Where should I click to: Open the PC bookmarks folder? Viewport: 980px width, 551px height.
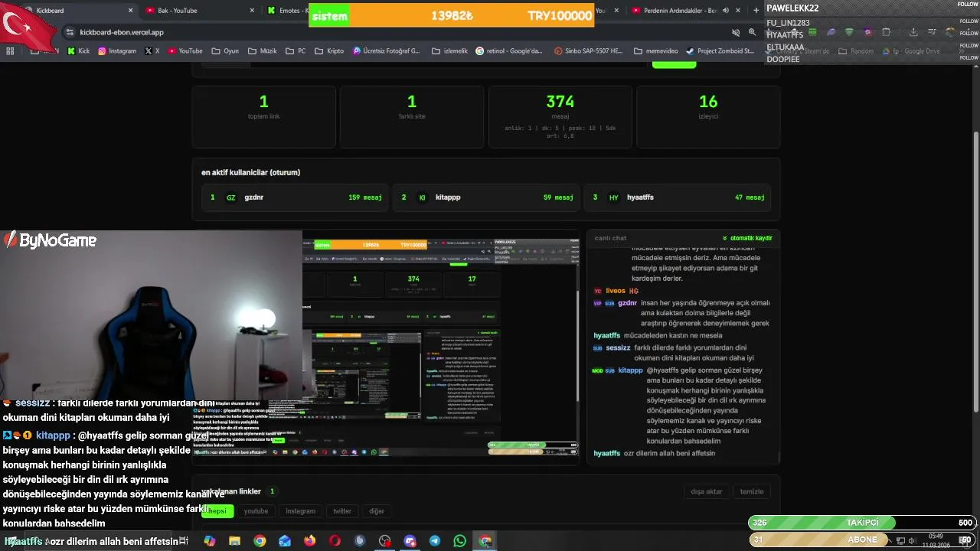296,51
